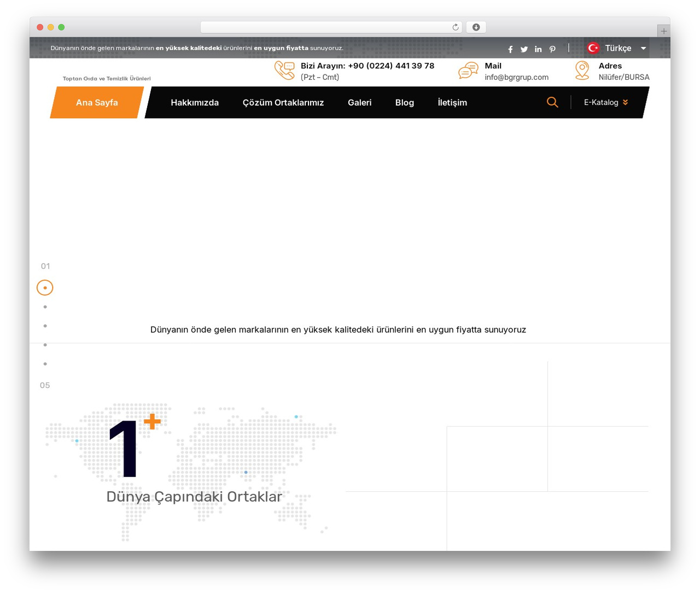This screenshot has height=593, width=700.
Task: Click the Toptan Gıda ve Temizlik Ürünleri tagline
Action: (107, 78)
